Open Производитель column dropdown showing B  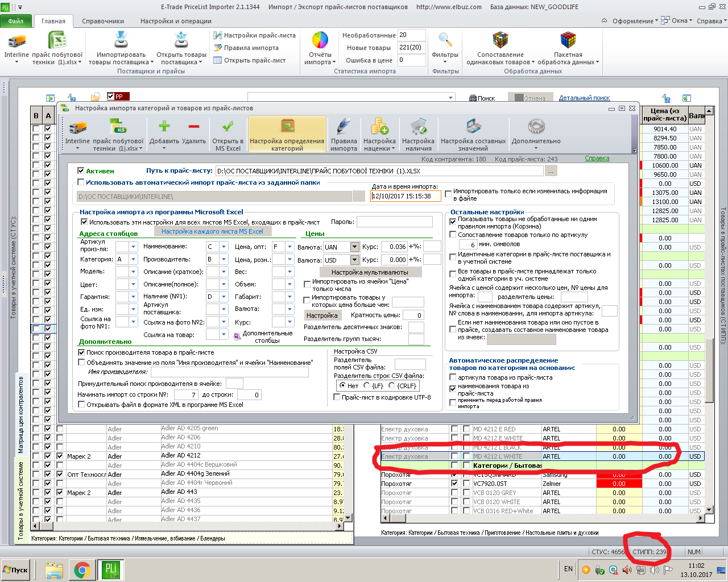224,259
